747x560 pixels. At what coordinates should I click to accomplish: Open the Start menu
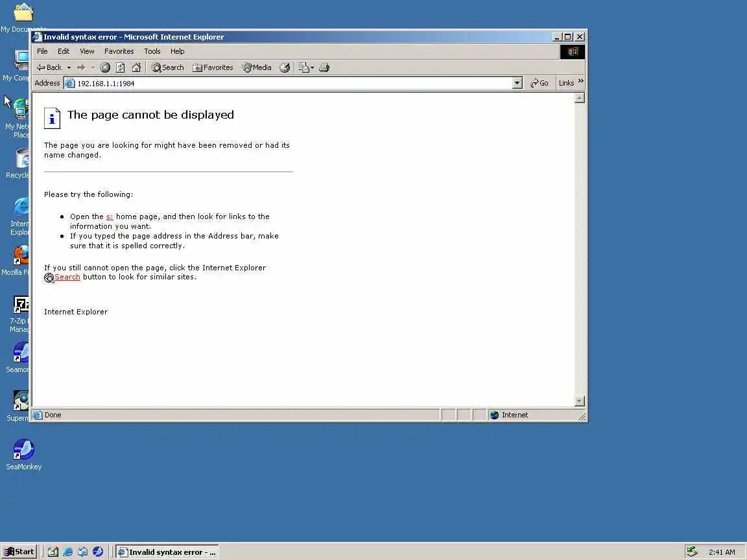pyautogui.click(x=19, y=552)
